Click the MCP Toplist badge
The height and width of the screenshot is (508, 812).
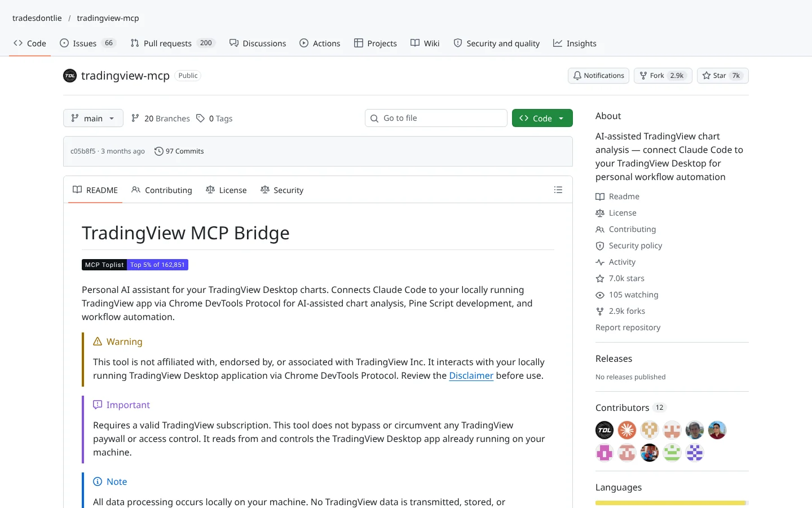[x=135, y=265]
